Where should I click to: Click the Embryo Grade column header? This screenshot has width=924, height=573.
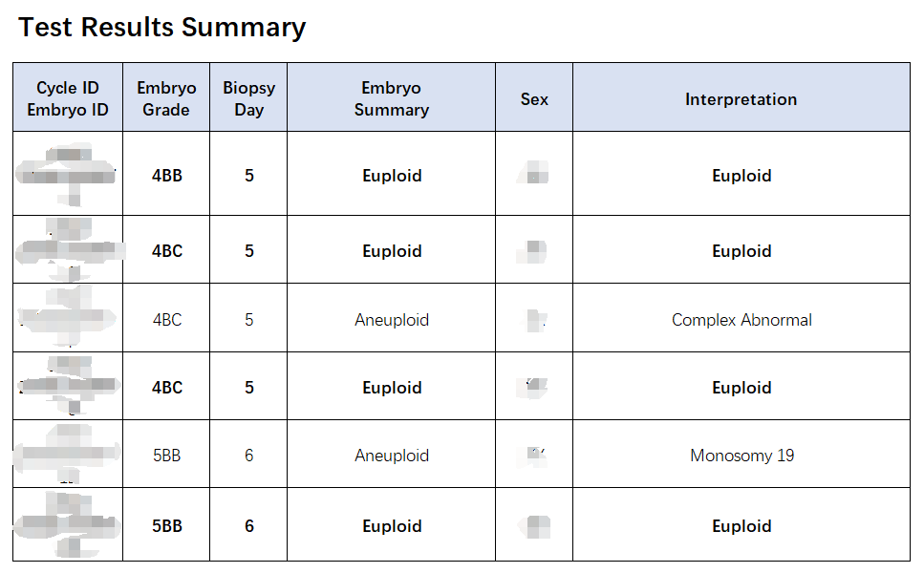click(166, 98)
